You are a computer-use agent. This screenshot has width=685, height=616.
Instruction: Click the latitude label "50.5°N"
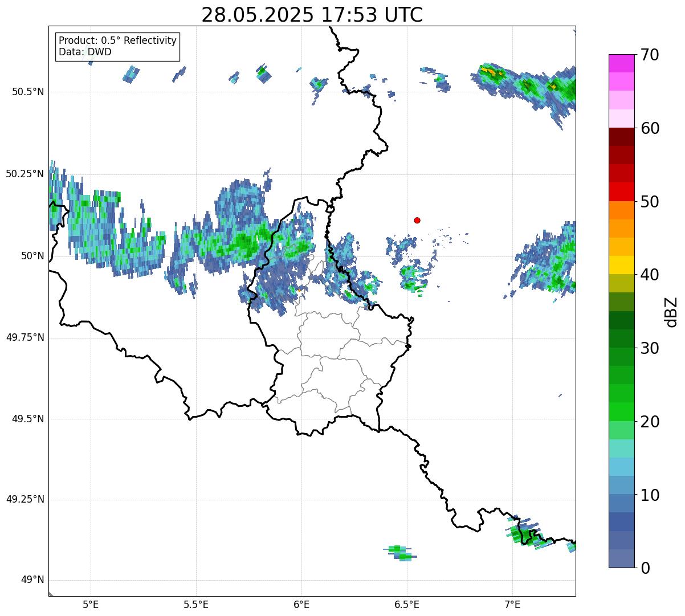[x=27, y=92]
